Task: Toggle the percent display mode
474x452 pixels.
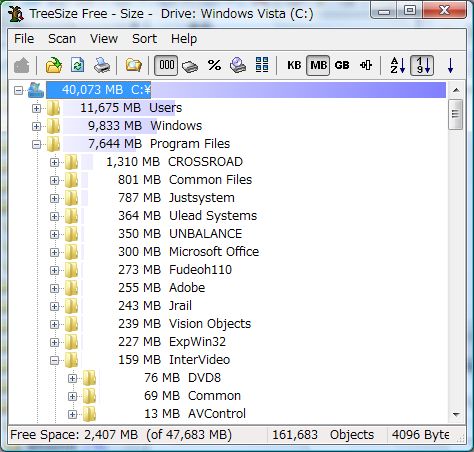Action: [214, 65]
